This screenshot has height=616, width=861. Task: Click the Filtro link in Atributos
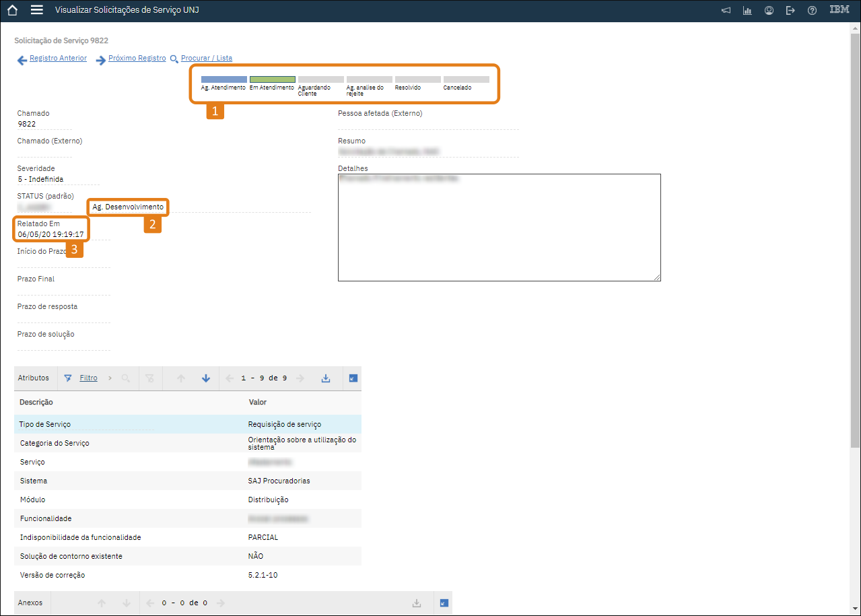point(88,378)
